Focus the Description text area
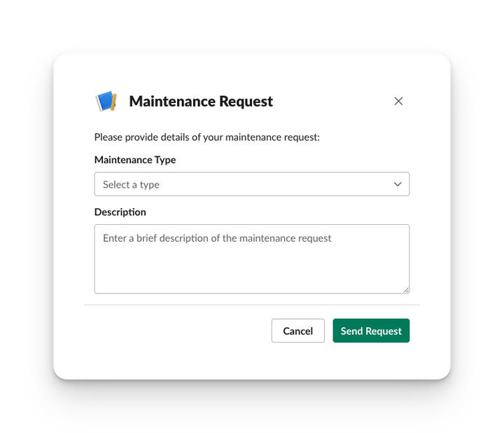The height and width of the screenshot is (433, 504). 251,259
